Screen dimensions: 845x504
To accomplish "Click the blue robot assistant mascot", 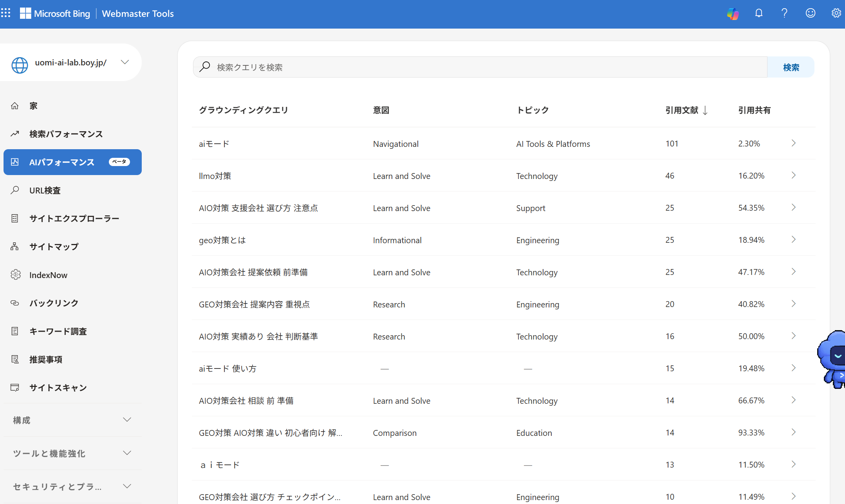I will 832,359.
